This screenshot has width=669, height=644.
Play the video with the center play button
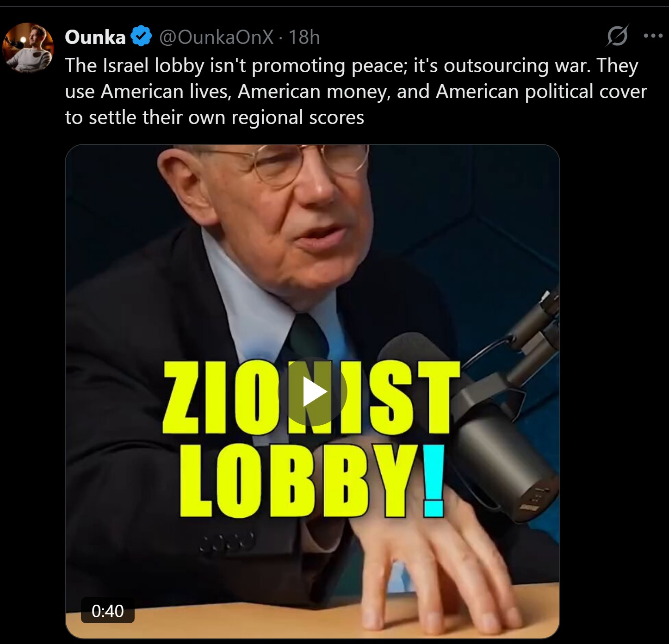(x=313, y=392)
